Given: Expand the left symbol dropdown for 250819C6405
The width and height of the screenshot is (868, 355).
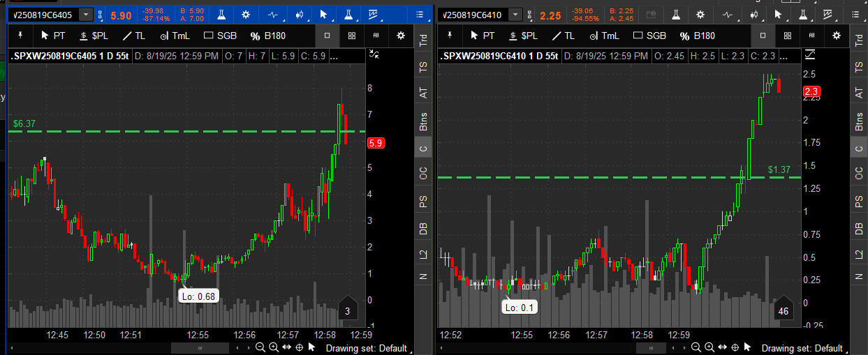Looking at the screenshot, I should pos(85,14).
